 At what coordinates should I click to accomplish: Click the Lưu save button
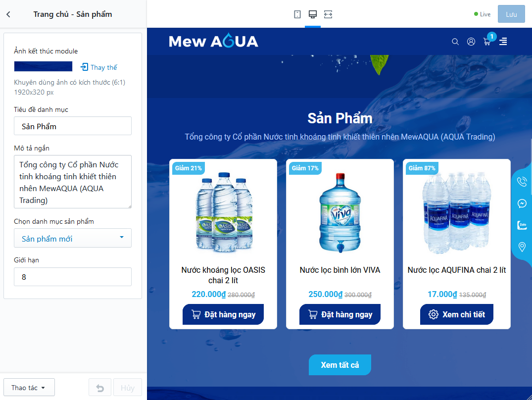tap(511, 14)
